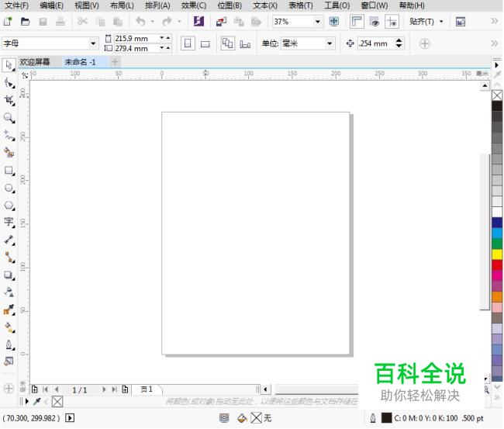Select the Shape edit tool
The image size is (504, 429).
pos(9,83)
